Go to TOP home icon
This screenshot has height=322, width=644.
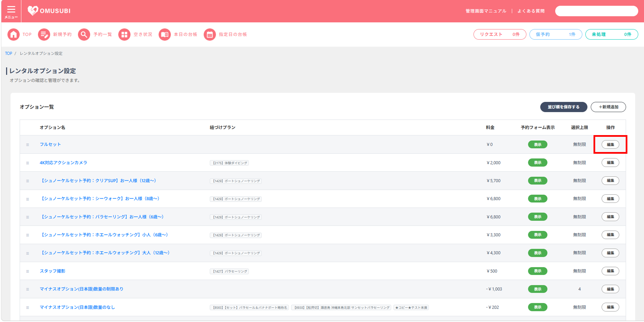[x=14, y=35]
